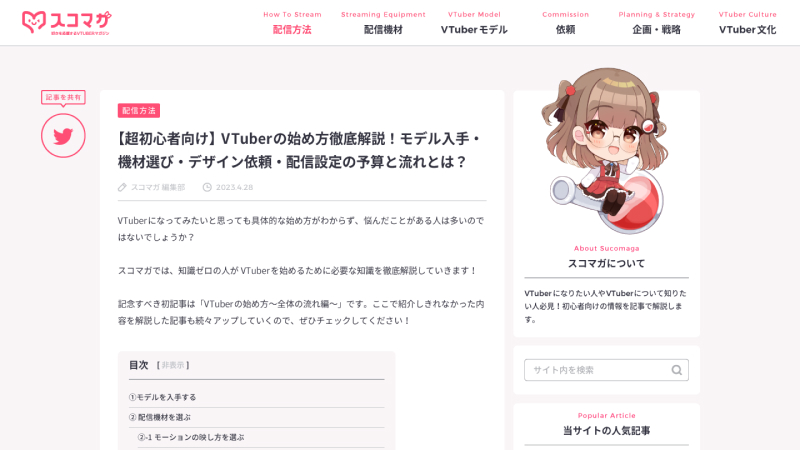This screenshot has height=450, width=800.
Task: Click the search magnifier icon
Action: pos(677,370)
